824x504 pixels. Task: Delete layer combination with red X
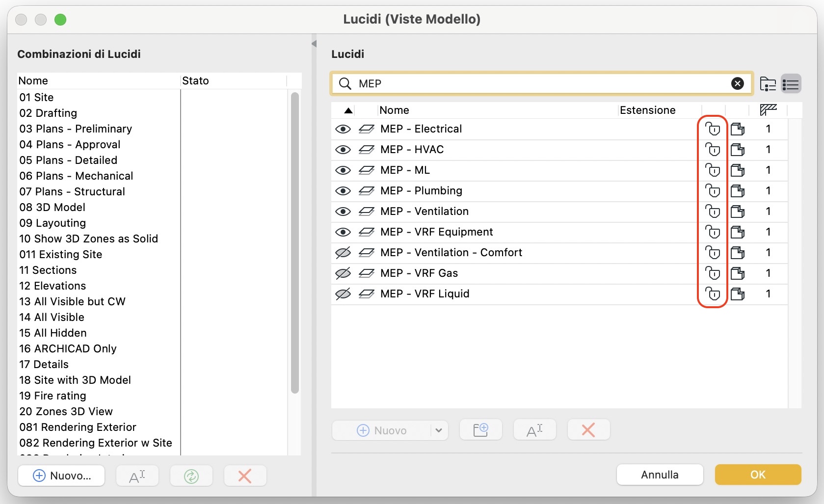coord(244,476)
